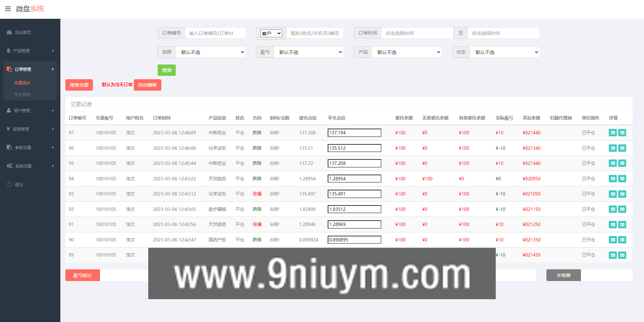Select the 产品管理 sidebar icon
Screen dimensions: 644x322
click(x=9, y=51)
